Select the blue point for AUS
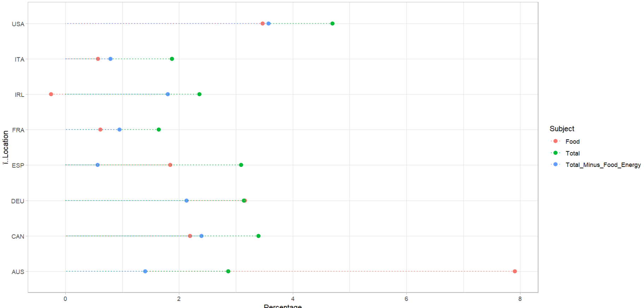This screenshot has height=308, width=644. [x=145, y=271]
